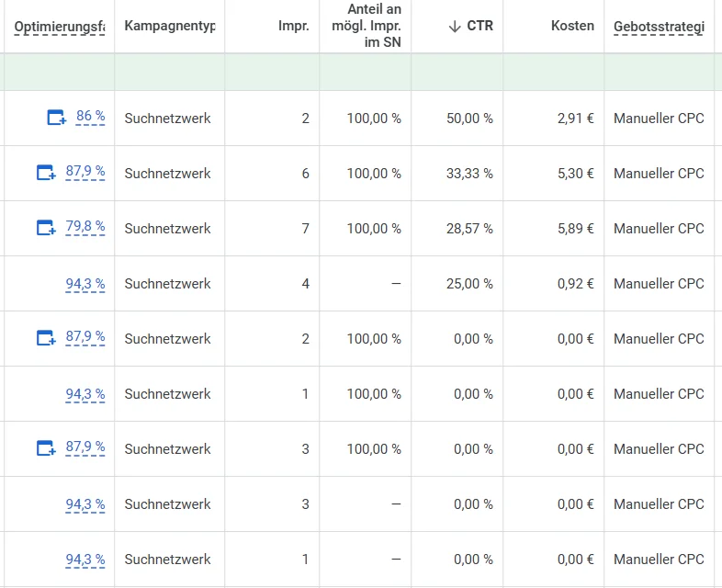Viewport: 722px width, 588px height.
Task: Select the 2,91 € cost cell
Action: click(x=575, y=119)
